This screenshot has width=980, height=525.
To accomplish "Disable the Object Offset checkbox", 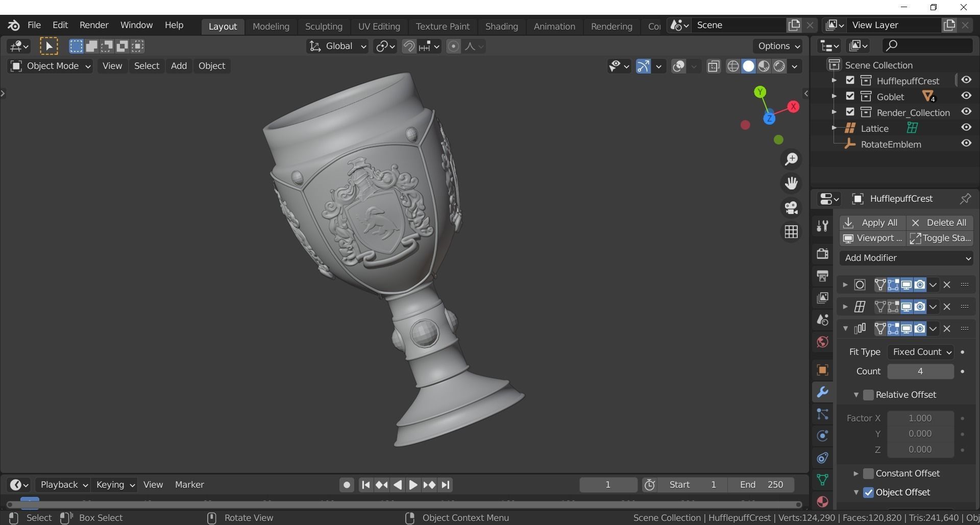I will [868, 492].
